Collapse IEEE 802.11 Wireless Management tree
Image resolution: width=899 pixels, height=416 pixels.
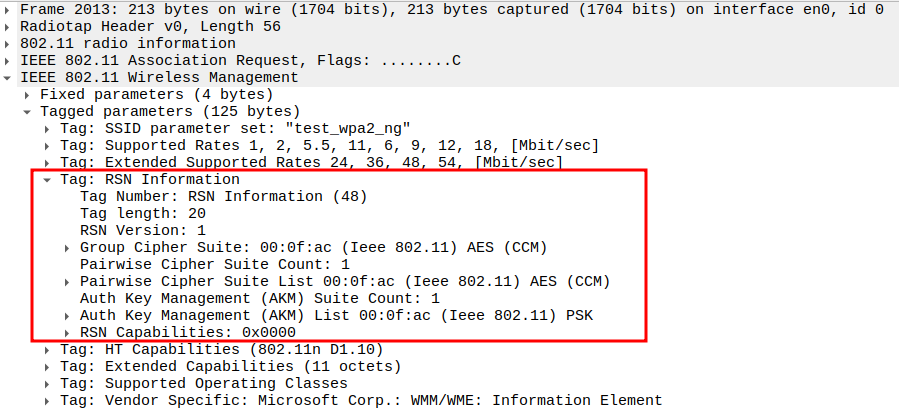[8, 77]
